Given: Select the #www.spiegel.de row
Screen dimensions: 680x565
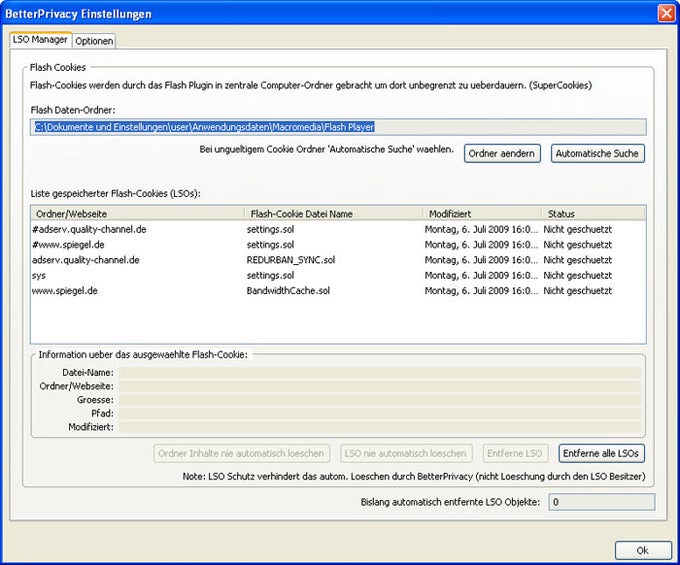Looking at the screenshot, I should coord(338,245).
